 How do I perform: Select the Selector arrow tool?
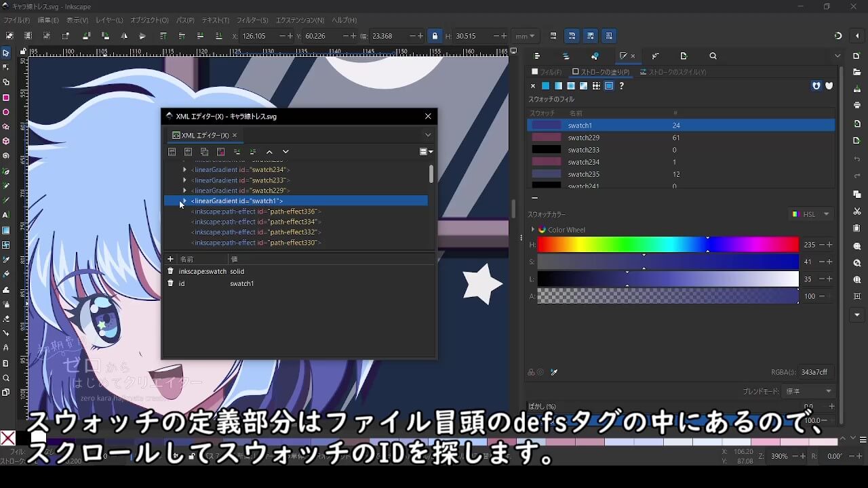[6, 53]
